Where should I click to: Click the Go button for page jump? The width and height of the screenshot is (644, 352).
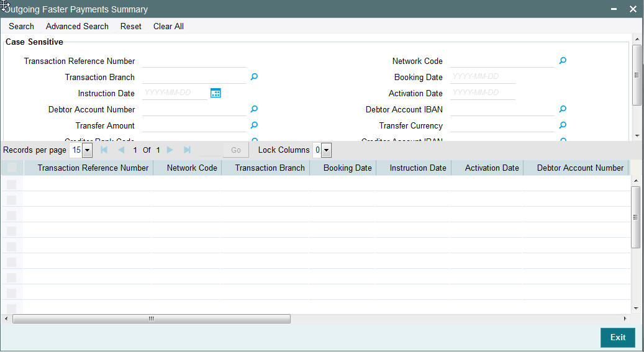pyautogui.click(x=236, y=150)
